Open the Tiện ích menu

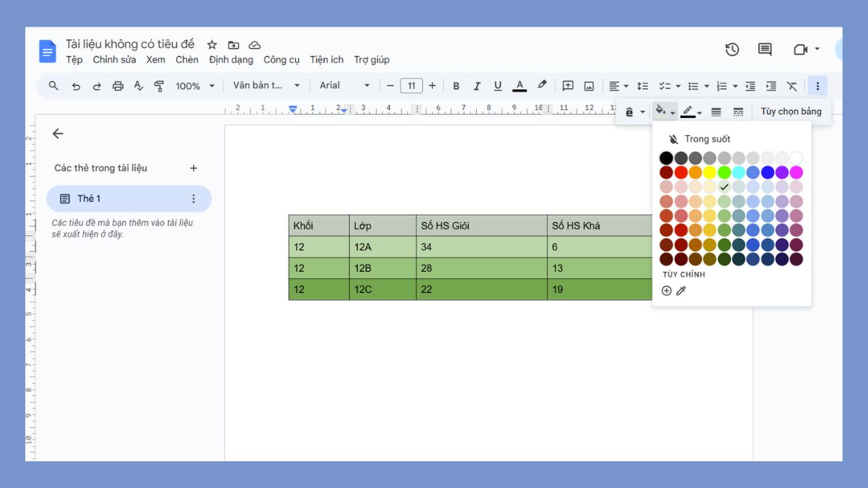327,60
